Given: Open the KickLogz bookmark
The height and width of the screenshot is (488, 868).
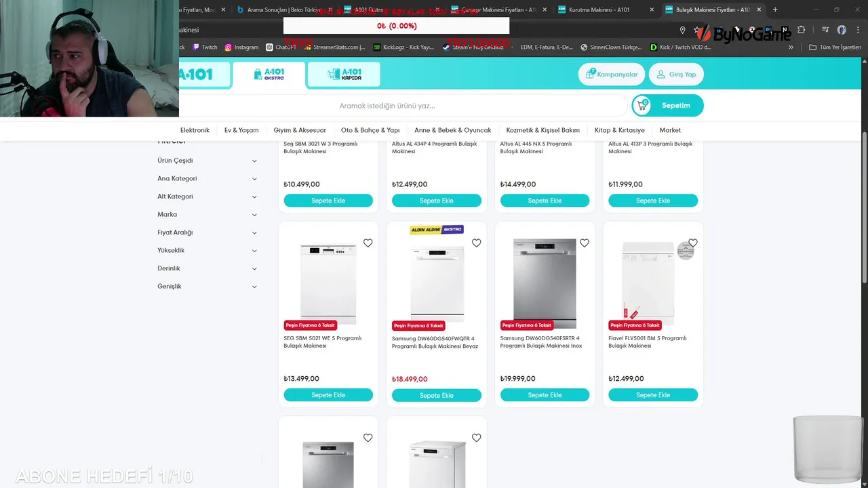Looking at the screenshot, I should tap(403, 47).
